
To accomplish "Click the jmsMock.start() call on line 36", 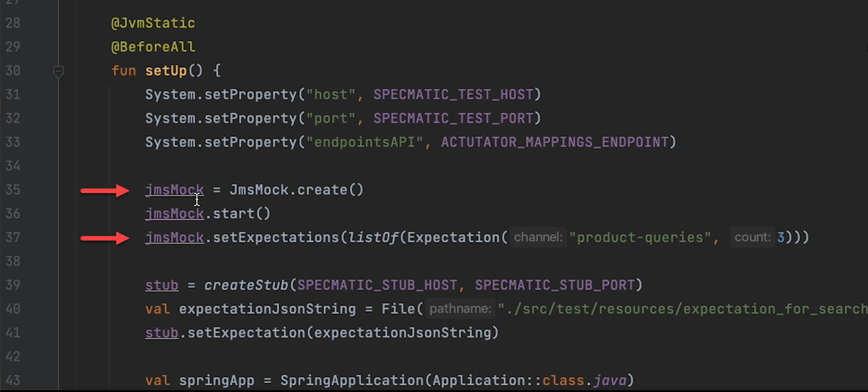I will click(x=241, y=213).
